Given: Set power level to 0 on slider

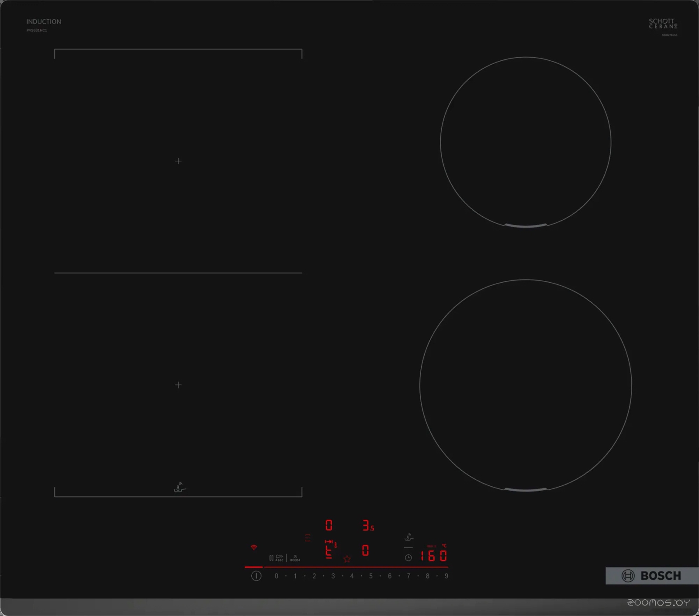Looking at the screenshot, I should click(x=276, y=576).
